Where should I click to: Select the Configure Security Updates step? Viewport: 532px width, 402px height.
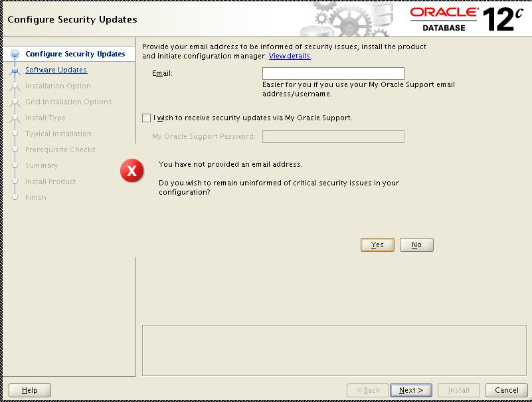[75, 54]
